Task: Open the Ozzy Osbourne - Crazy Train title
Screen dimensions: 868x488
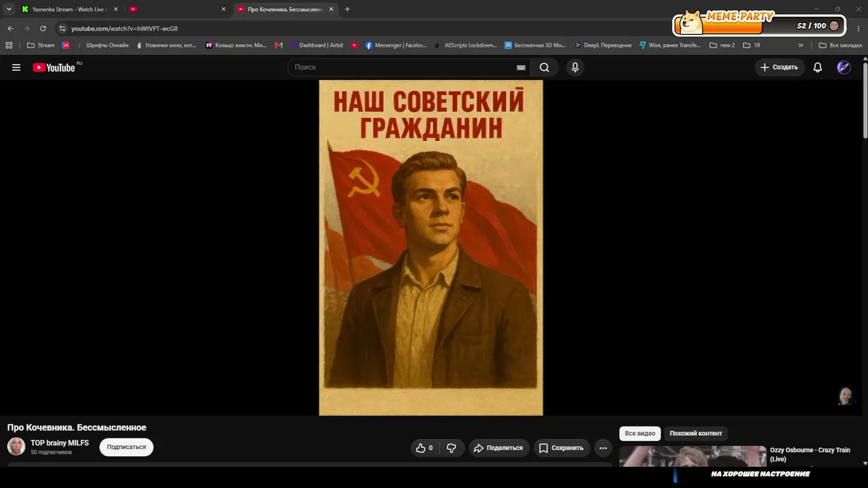Action: click(x=810, y=454)
